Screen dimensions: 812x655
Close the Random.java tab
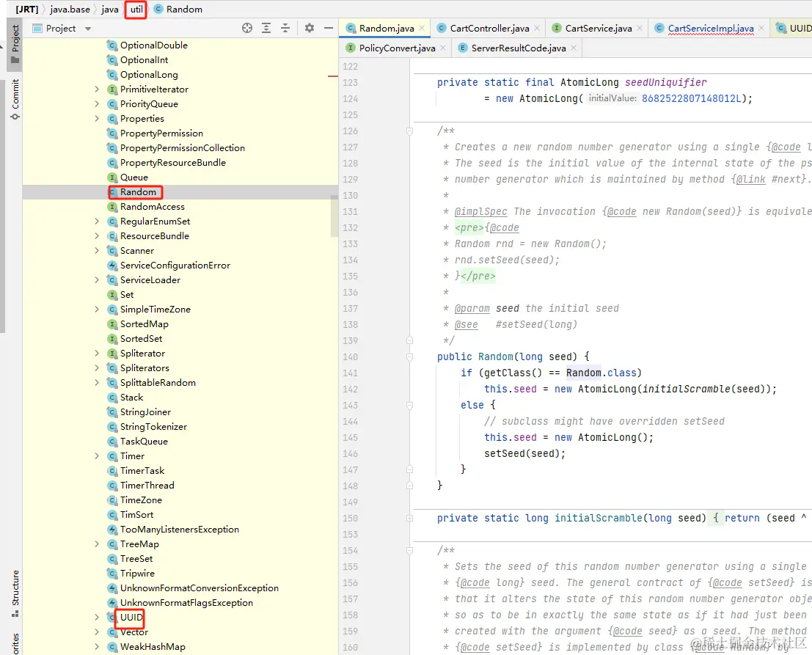pos(422,29)
